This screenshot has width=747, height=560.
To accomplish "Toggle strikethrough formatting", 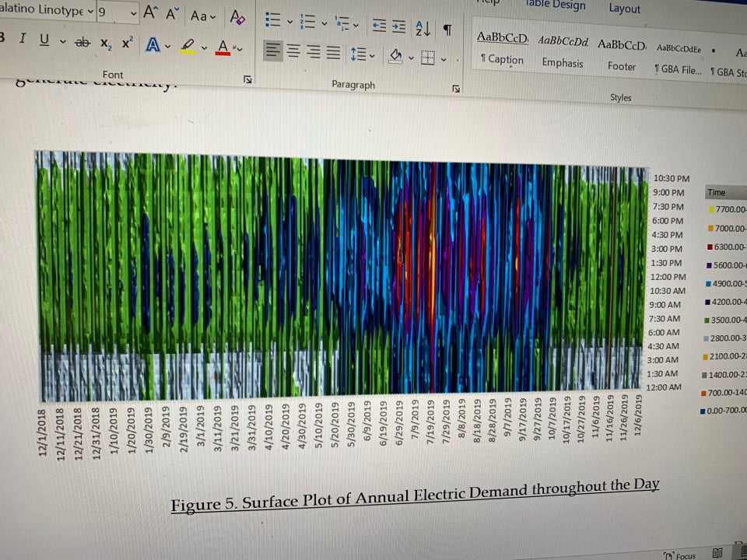I will point(82,42).
